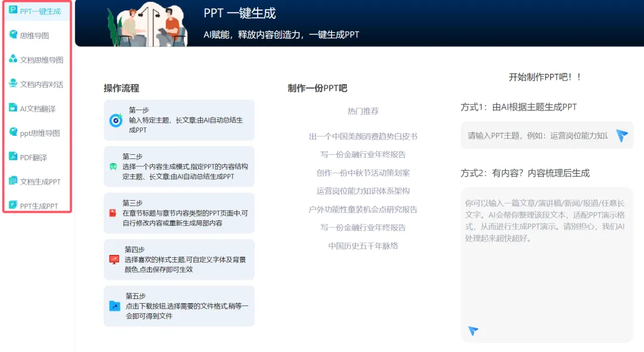The width and height of the screenshot is (644, 352).
Task: Select 创作一份中秋节活动策划案 suggestion
Action: 363,173
